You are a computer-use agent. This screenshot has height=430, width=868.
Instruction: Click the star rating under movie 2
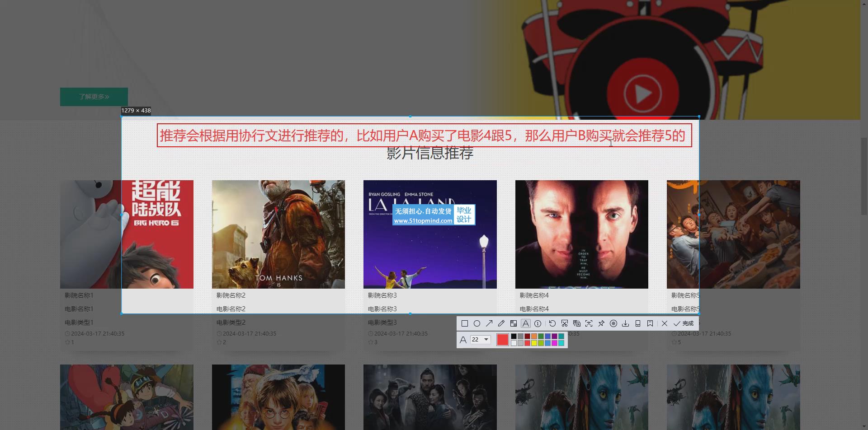click(221, 342)
